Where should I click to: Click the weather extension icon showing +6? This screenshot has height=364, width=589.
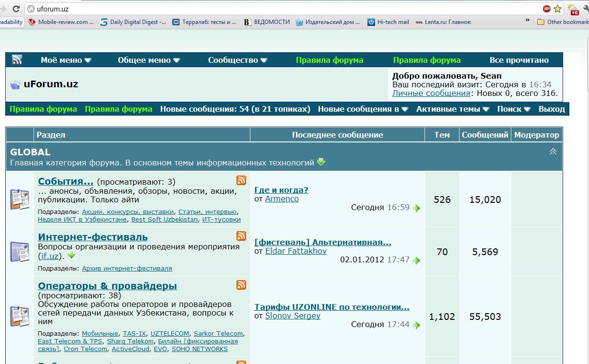573,10
